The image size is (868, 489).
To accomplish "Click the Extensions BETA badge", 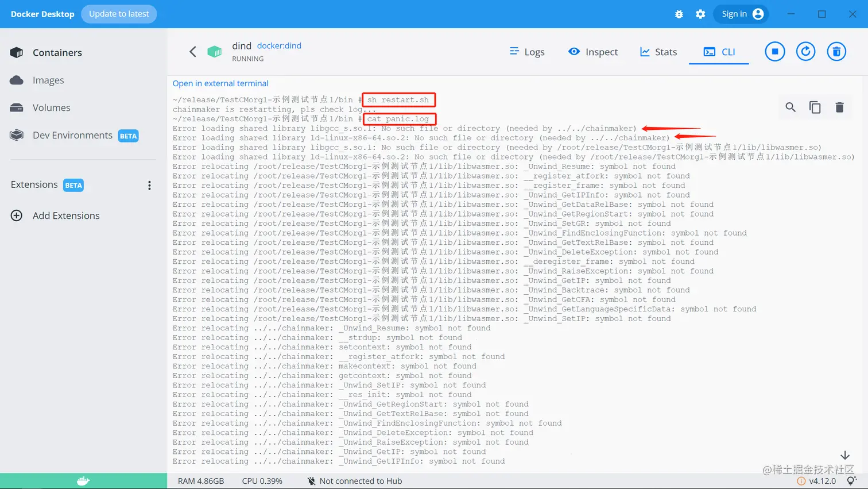I will [73, 185].
